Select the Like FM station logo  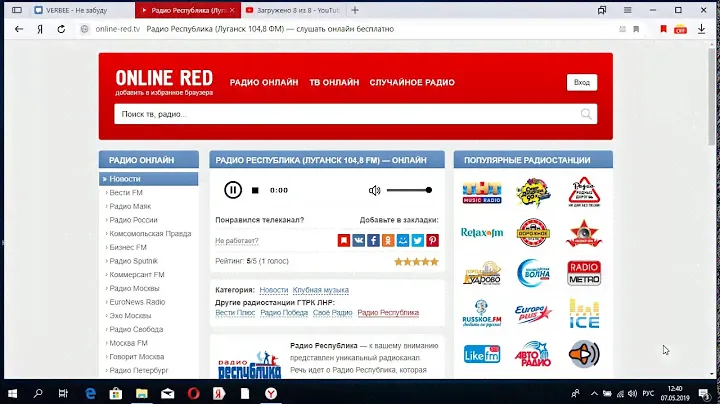click(481, 354)
